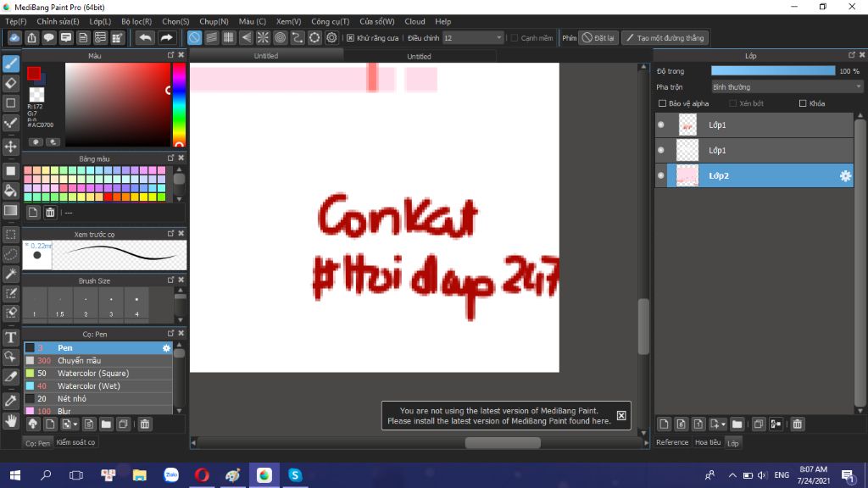Open Bộ lọc(R) menu
Image resolution: width=868 pixels, height=488 pixels.
tap(136, 21)
